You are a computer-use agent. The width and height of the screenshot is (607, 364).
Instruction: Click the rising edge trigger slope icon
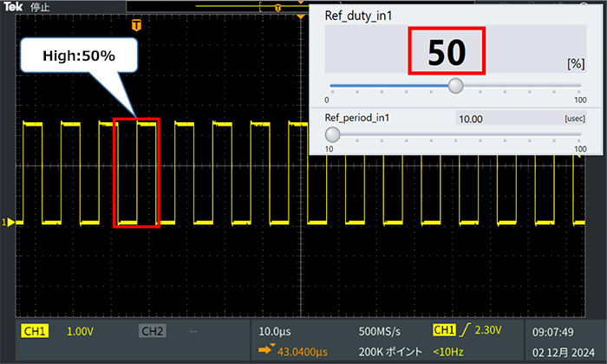[465, 330]
